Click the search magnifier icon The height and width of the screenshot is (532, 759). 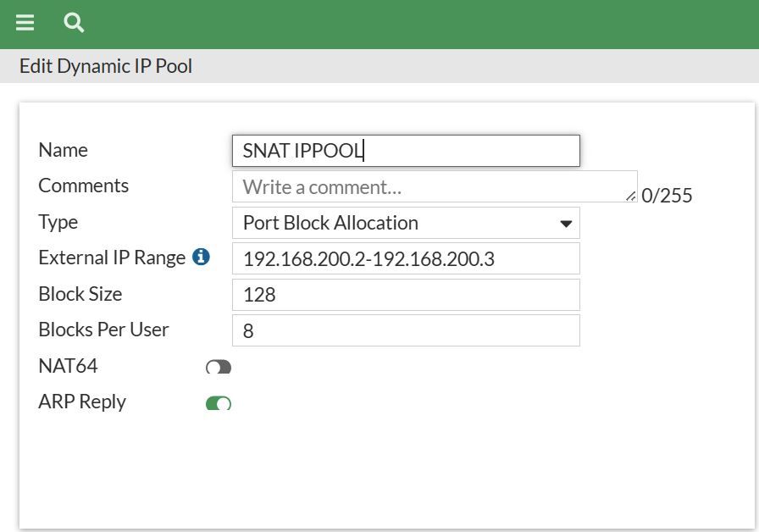[x=74, y=23]
